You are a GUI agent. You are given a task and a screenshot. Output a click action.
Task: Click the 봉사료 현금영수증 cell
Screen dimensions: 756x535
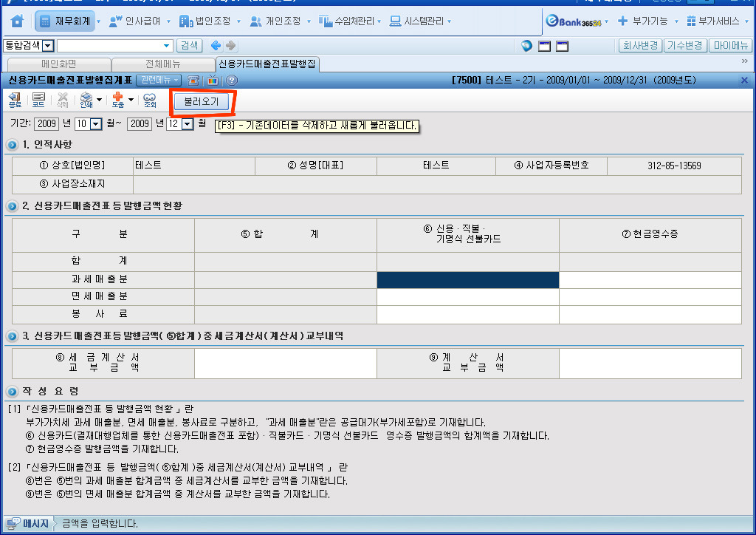coord(650,315)
